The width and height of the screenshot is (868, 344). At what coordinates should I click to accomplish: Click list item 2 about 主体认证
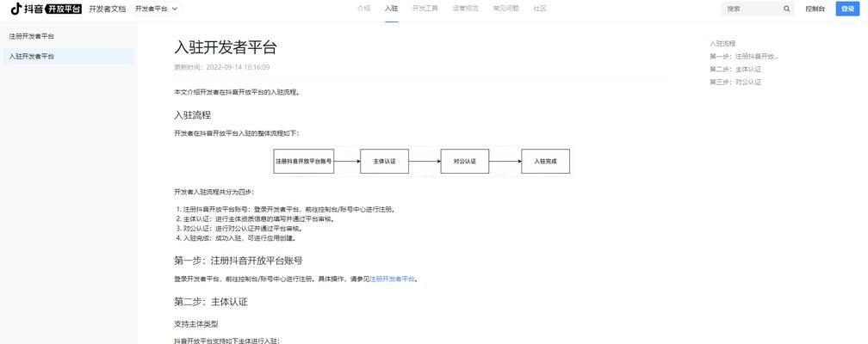click(x=255, y=219)
